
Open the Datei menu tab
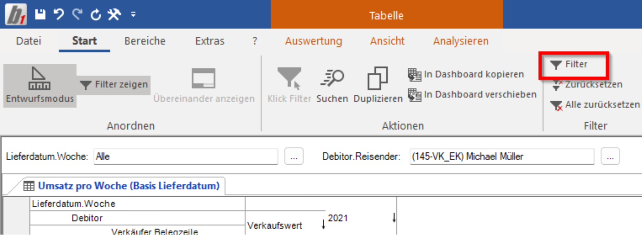[x=28, y=41]
